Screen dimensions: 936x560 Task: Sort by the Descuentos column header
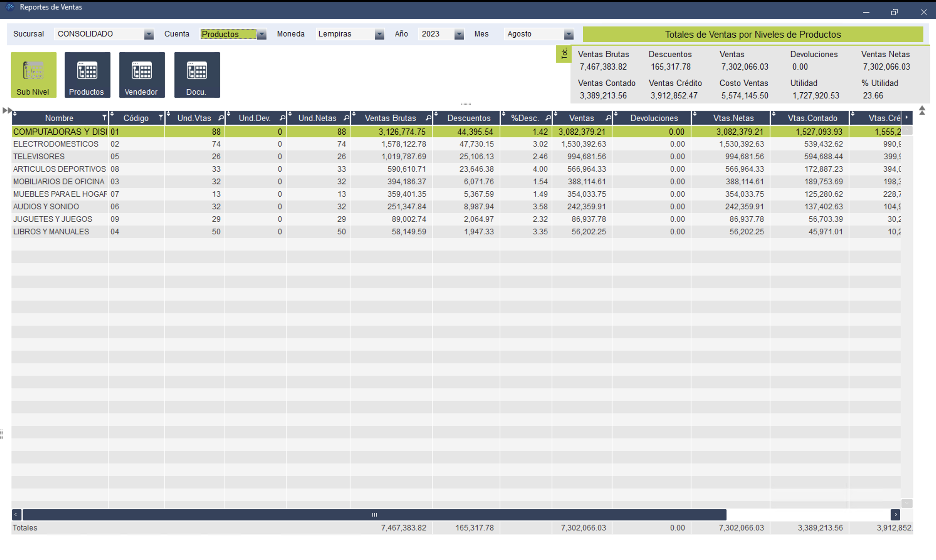click(x=467, y=118)
